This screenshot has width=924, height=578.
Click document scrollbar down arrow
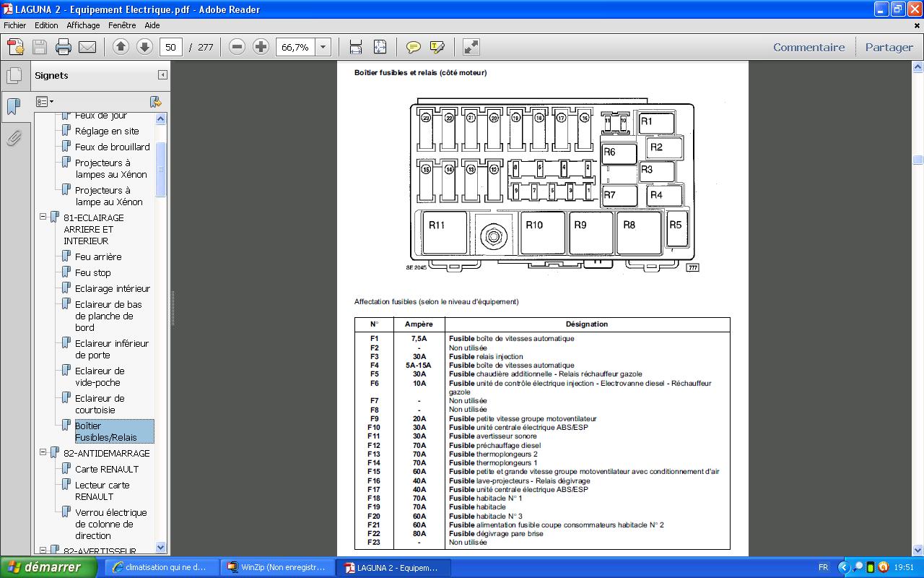tap(918, 550)
